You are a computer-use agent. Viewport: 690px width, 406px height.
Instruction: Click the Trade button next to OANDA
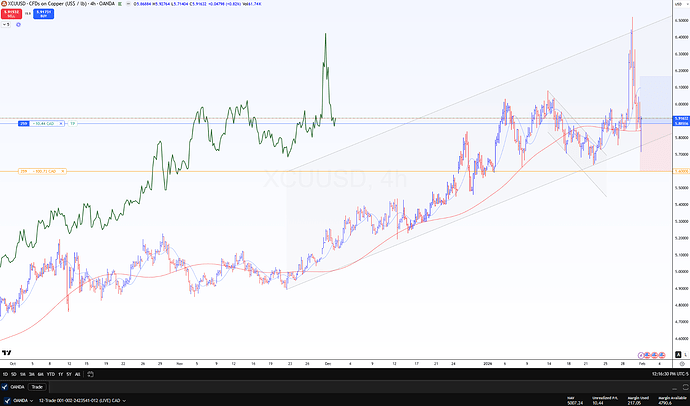(37, 387)
